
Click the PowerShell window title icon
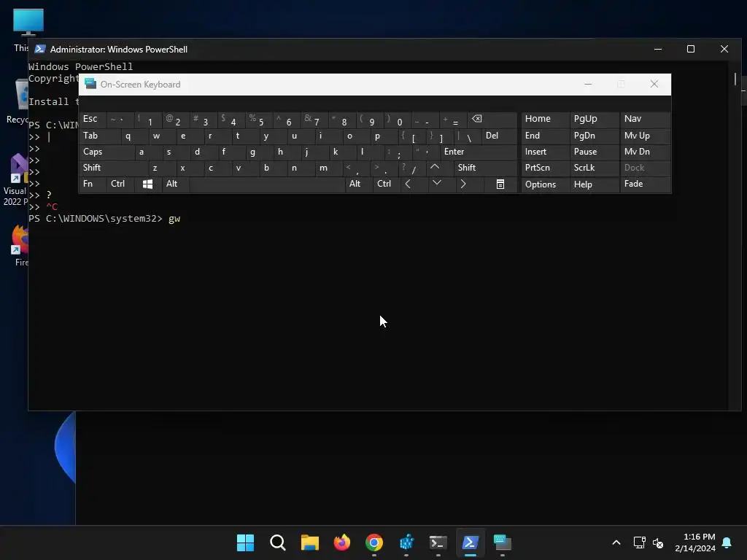coord(40,49)
